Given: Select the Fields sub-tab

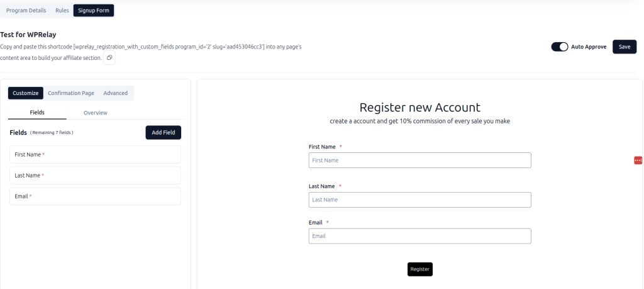Looking at the screenshot, I should 37,113.
